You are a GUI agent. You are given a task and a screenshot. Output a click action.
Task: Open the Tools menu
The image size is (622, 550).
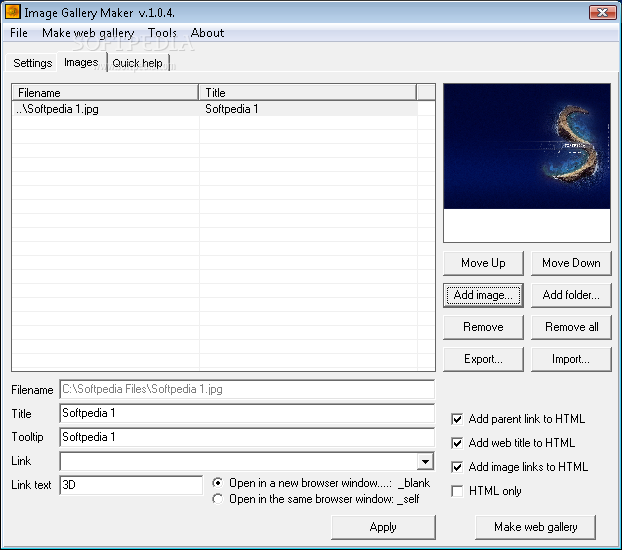click(162, 33)
